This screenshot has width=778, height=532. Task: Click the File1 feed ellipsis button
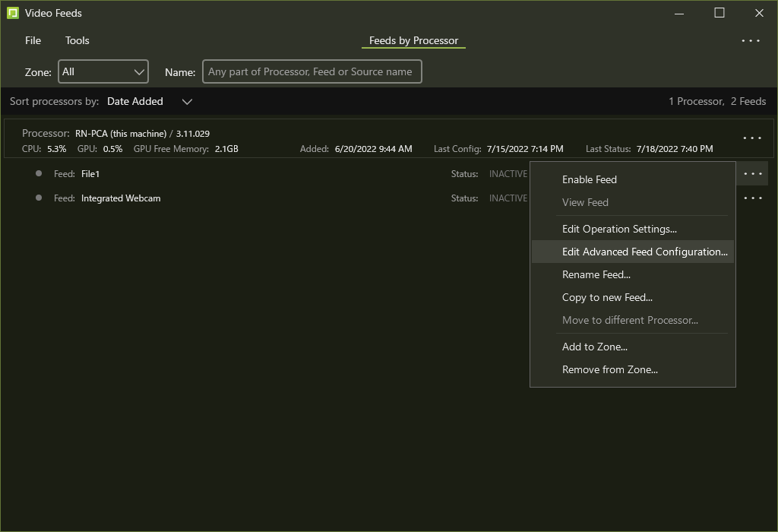[752, 174]
